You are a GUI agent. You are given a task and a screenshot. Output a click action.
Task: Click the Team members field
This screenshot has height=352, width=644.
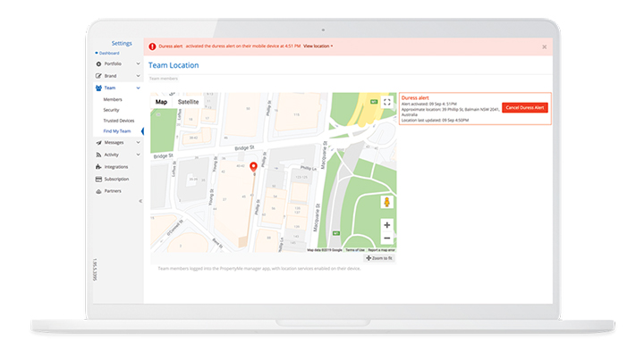coord(164,79)
